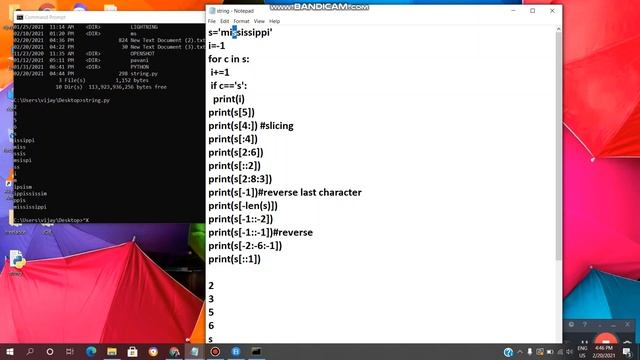Open the volume speaker tray icon

tap(570, 352)
